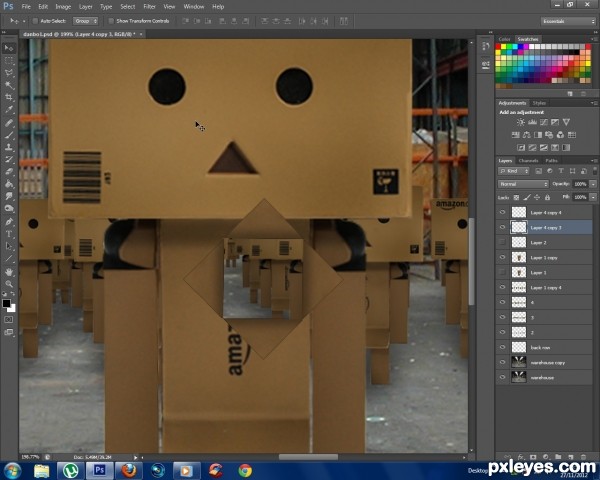Select the Crop tool
This screenshot has height=480, width=600.
coord(9,97)
